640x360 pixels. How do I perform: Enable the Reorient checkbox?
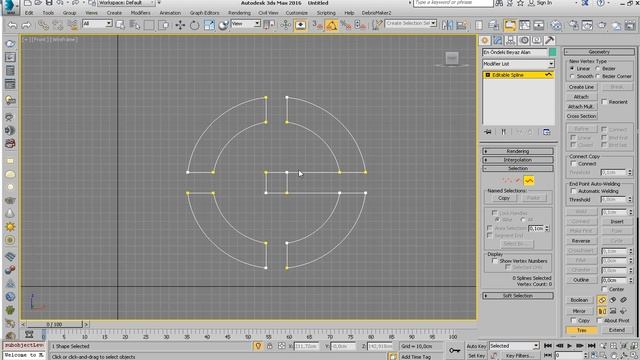604,102
